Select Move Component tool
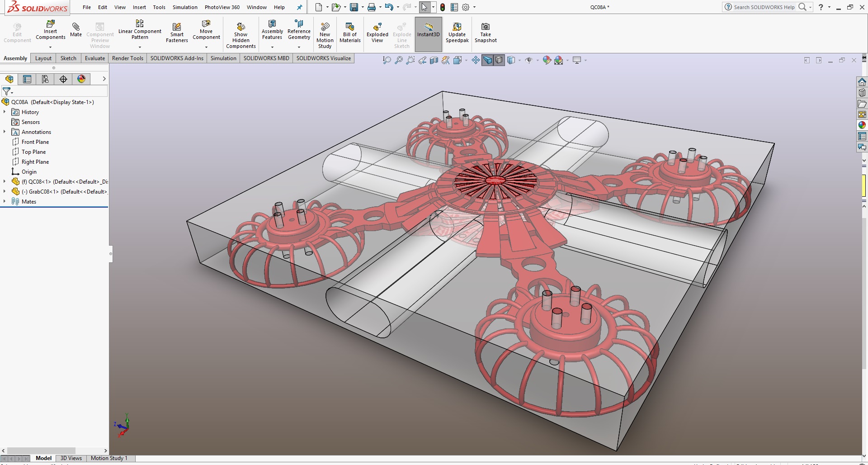Image resolution: width=868 pixels, height=465 pixels. (x=206, y=30)
